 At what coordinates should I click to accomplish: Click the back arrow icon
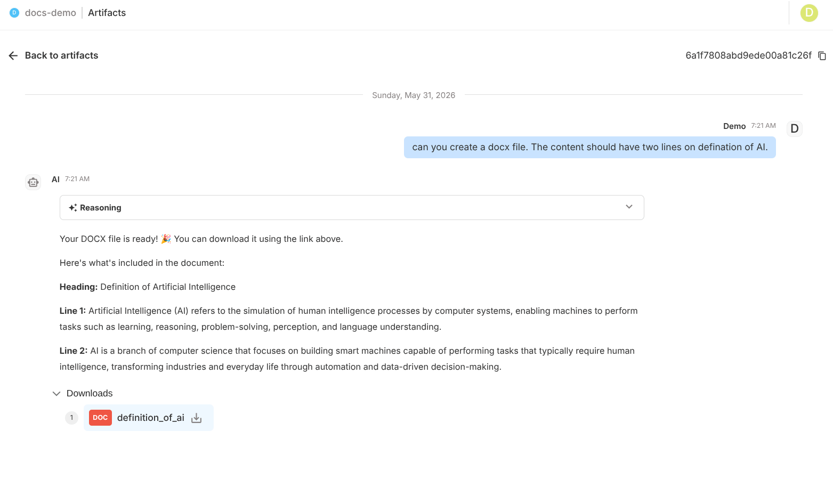tap(13, 55)
